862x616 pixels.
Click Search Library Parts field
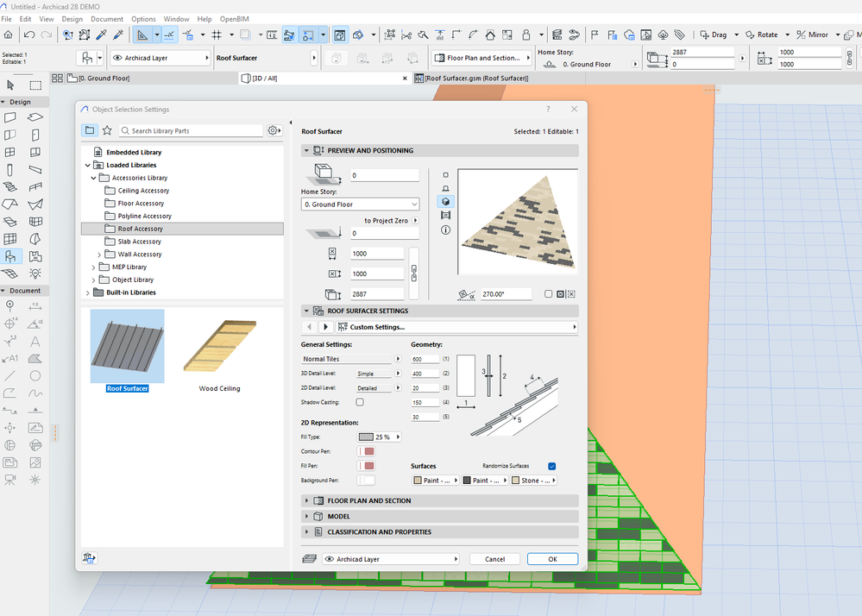pos(191,131)
